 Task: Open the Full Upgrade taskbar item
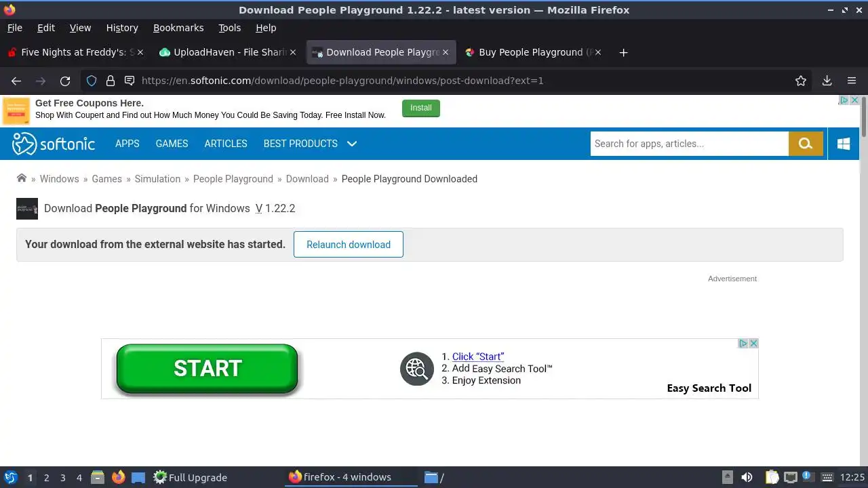[x=190, y=477]
